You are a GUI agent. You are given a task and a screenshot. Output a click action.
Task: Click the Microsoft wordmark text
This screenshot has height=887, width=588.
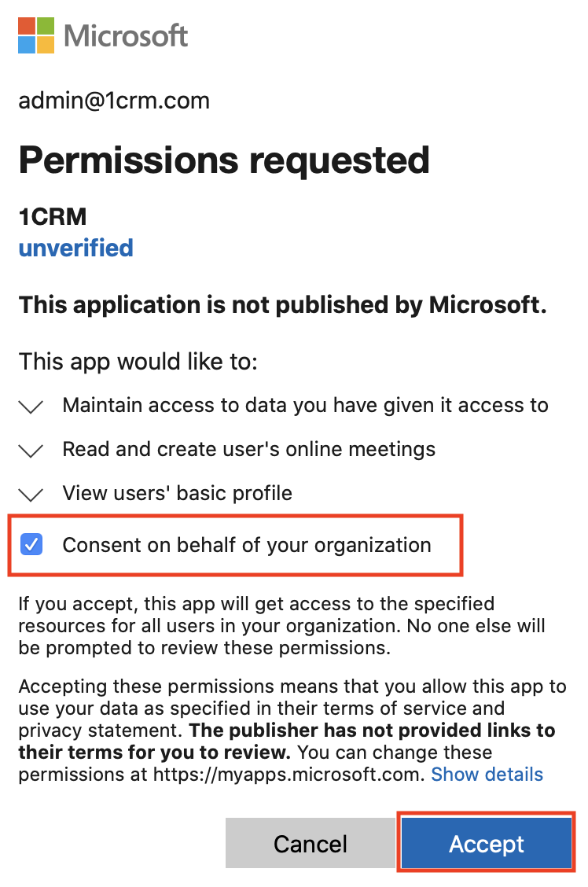(x=126, y=35)
